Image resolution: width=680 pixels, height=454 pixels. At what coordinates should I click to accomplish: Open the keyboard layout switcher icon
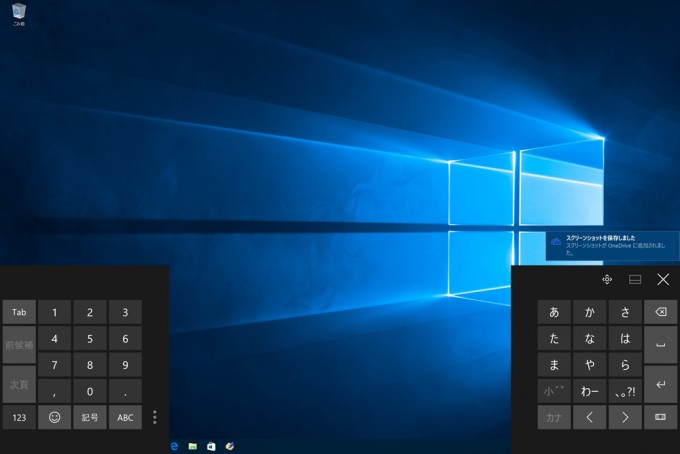tap(660, 418)
